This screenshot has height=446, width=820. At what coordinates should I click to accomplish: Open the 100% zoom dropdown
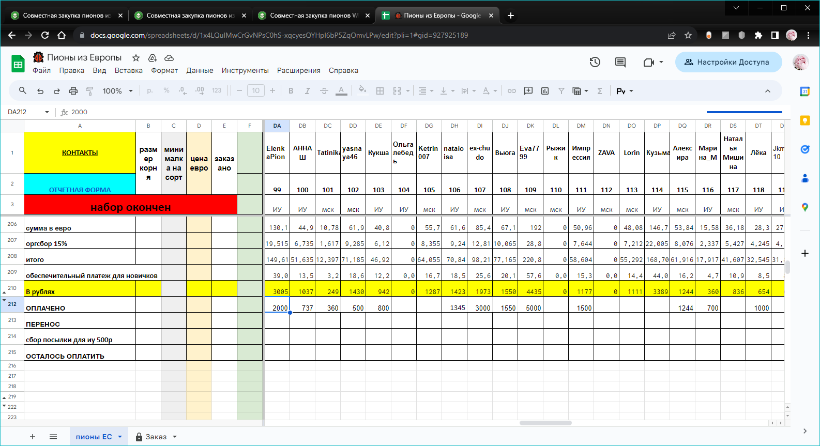(x=115, y=91)
